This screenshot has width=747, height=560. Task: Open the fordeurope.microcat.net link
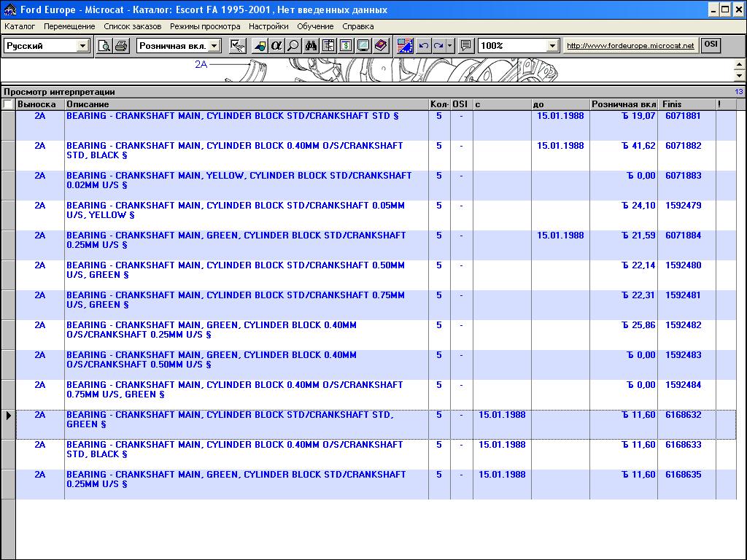pyautogui.click(x=630, y=46)
